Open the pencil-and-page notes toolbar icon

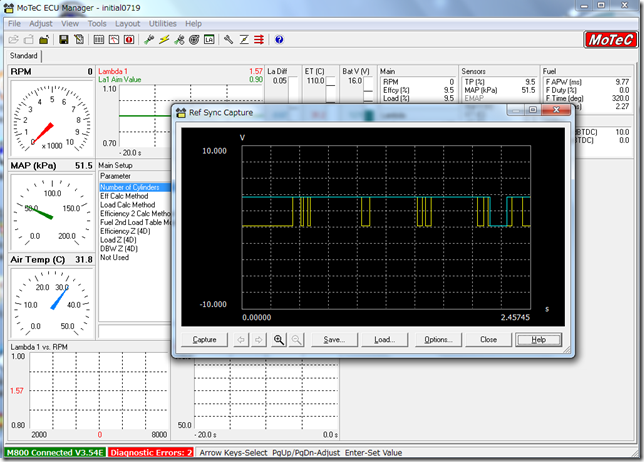click(79, 40)
